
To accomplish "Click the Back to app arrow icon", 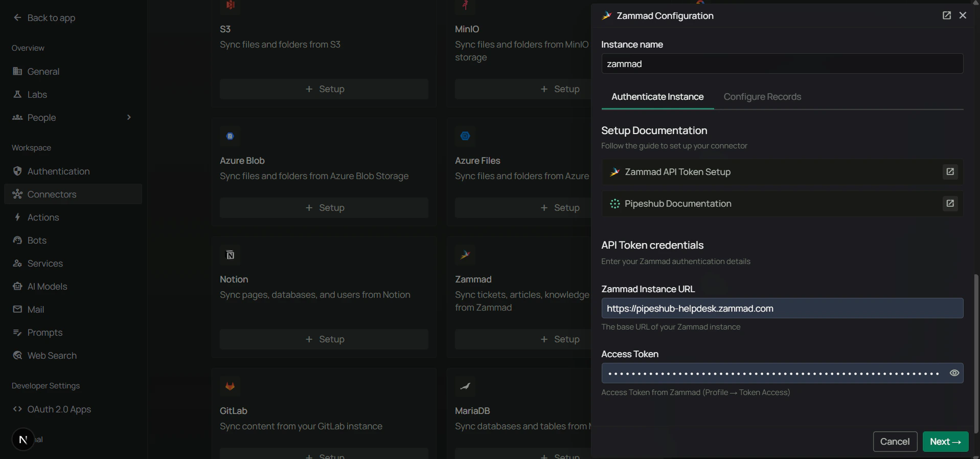I will coord(17,17).
